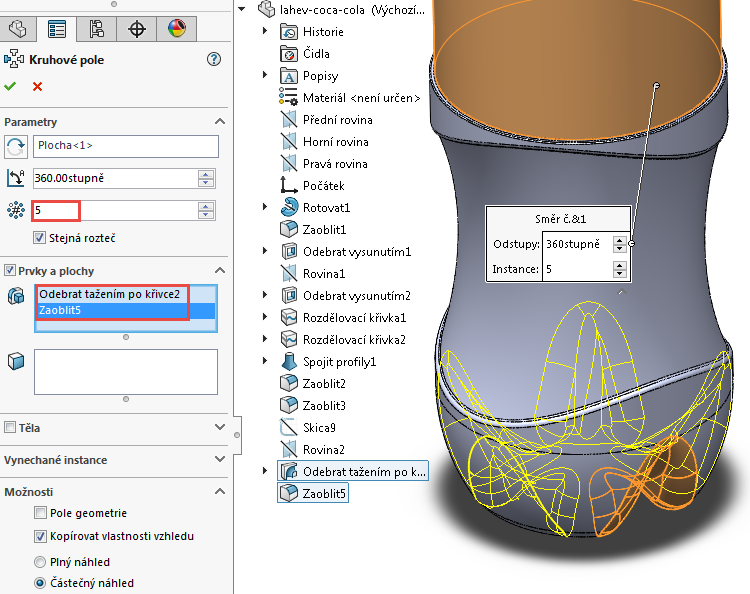Enable the Těla checkbox

10,427
